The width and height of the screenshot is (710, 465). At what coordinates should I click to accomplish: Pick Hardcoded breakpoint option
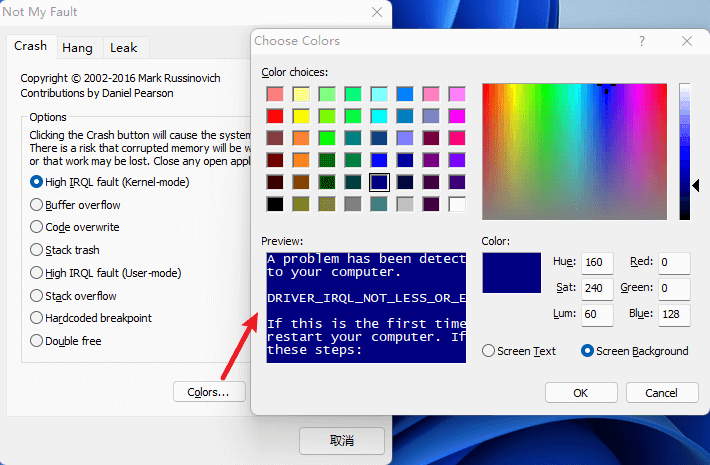tap(37, 318)
